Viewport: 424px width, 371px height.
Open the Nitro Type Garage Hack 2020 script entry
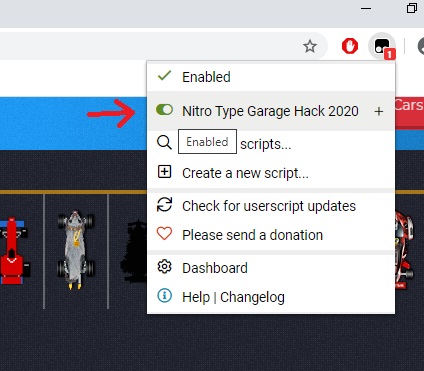point(270,111)
